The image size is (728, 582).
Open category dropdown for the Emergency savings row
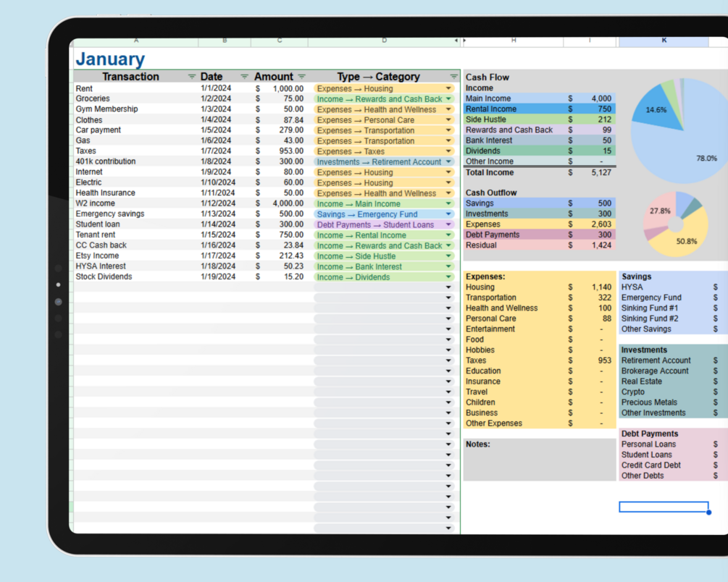tap(448, 214)
